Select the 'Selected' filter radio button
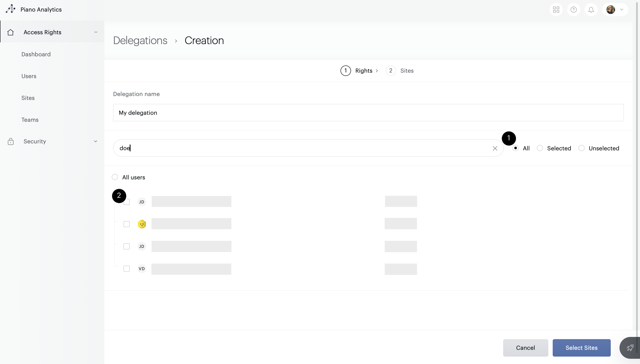Viewport: 640px width, 364px height. [540, 148]
